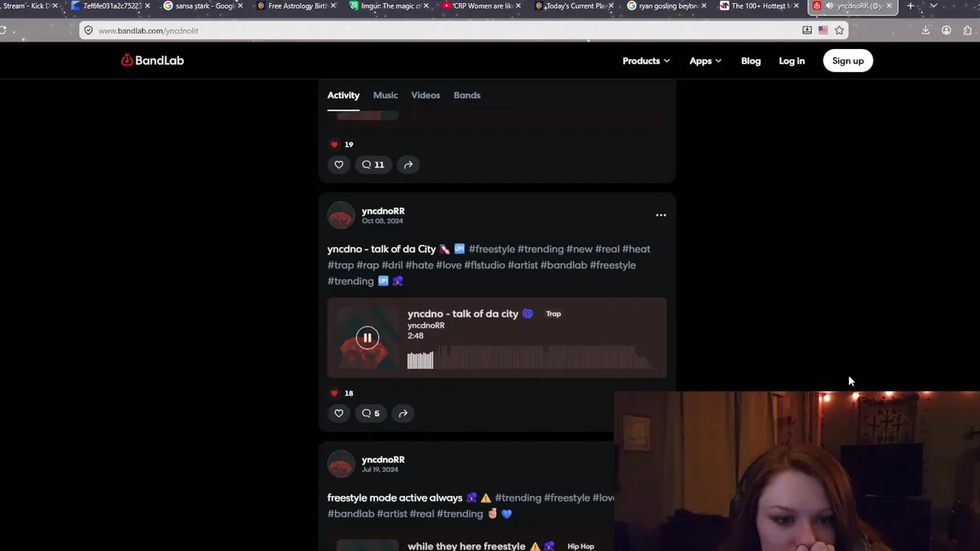This screenshot has height=551, width=980.
Task: Expand the Apps dropdown
Action: (x=705, y=61)
